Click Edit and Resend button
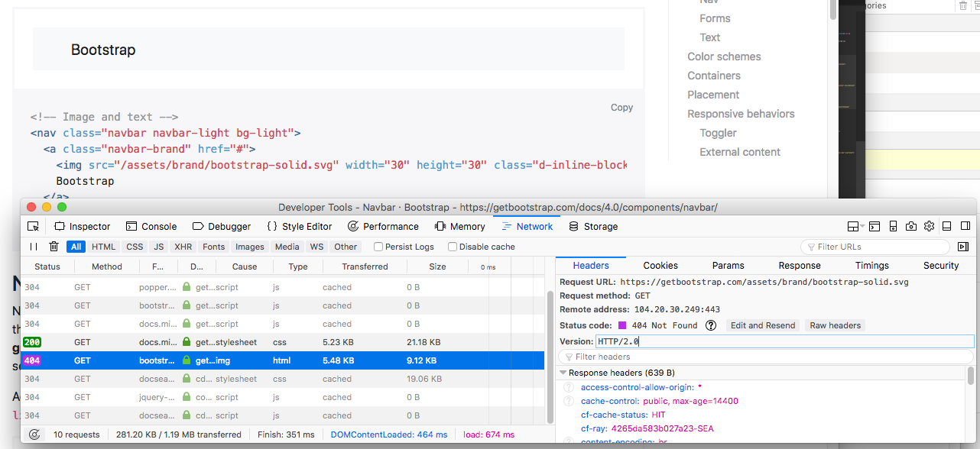Screen dimensions: 980x449 pos(763,325)
